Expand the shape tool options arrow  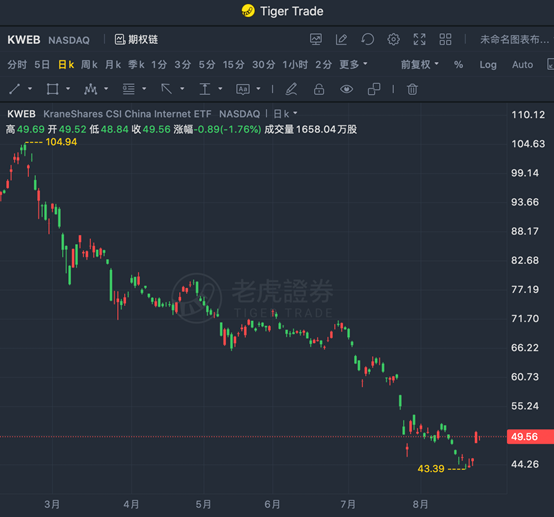68,89
